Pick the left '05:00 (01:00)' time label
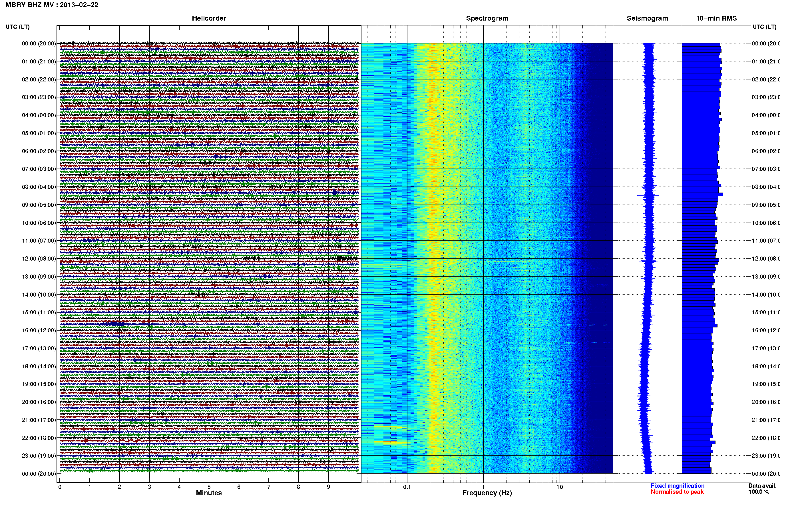Screen dimensions: 812x508 39,133
